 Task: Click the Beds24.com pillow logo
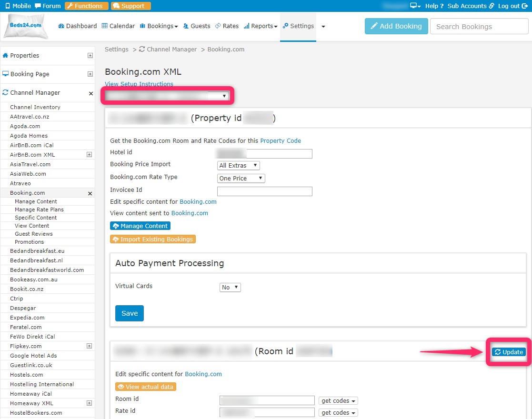click(x=25, y=26)
